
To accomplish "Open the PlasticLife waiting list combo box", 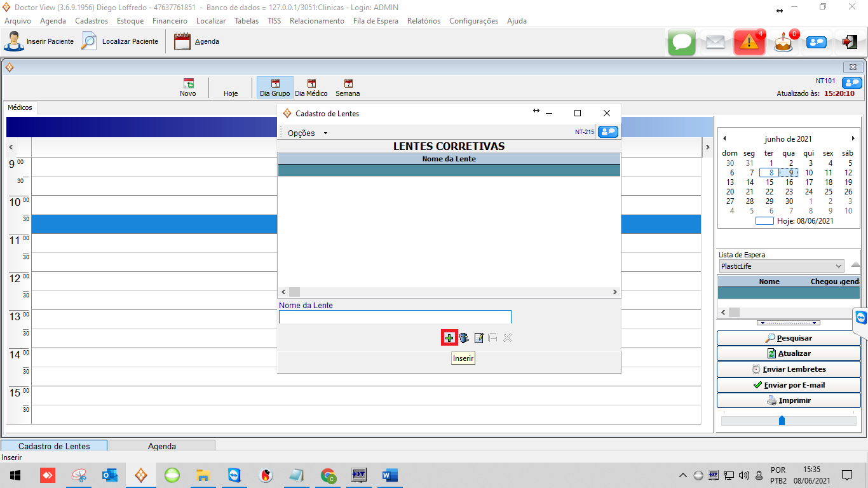I will click(x=781, y=266).
